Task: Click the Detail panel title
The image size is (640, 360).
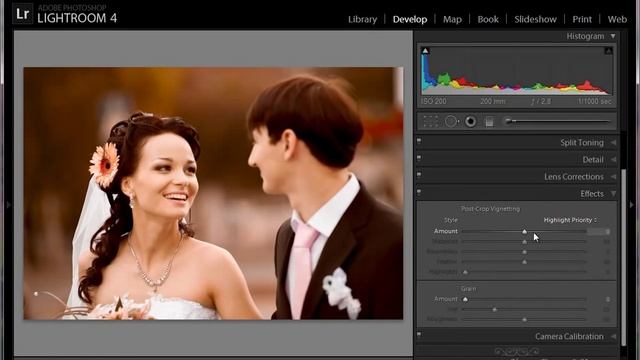Action: click(593, 160)
